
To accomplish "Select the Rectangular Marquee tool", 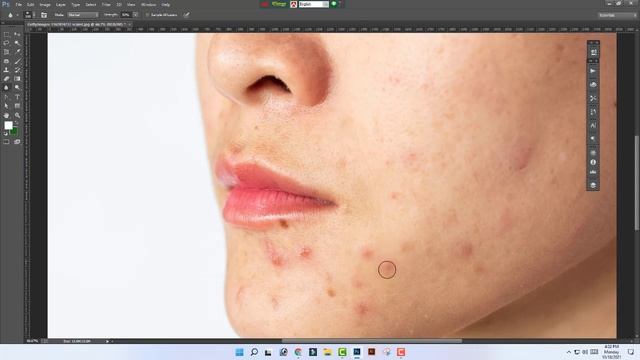I will tap(6, 35).
